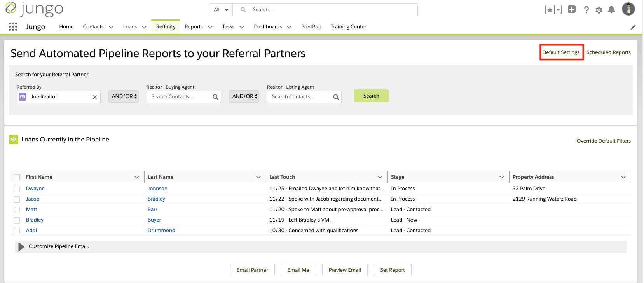Image resolution: width=644 pixels, height=283 pixels.
Task: Clear Joe Realtor from Referred By
Action: click(94, 97)
